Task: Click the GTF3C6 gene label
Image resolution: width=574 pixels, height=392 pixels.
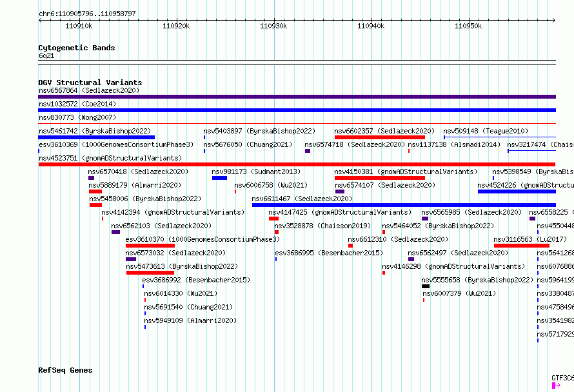Action: click(x=562, y=378)
